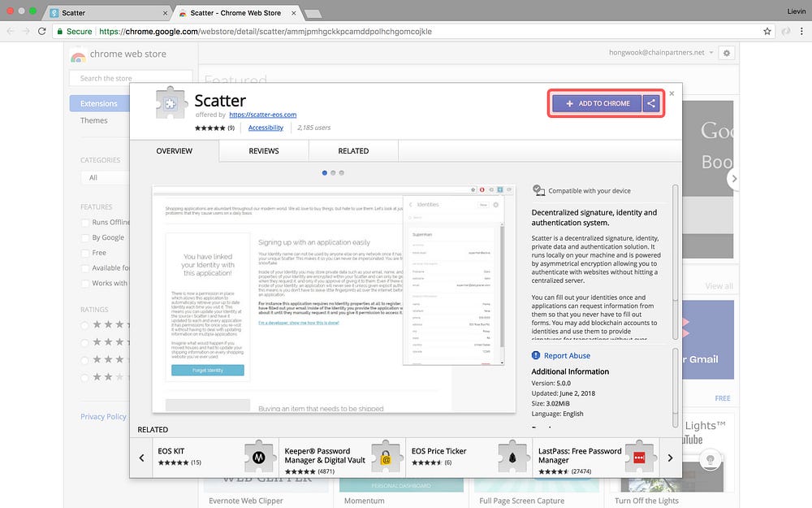Click the description panel scrollbar
The height and width of the screenshot is (508, 812).
click(675, 262)
